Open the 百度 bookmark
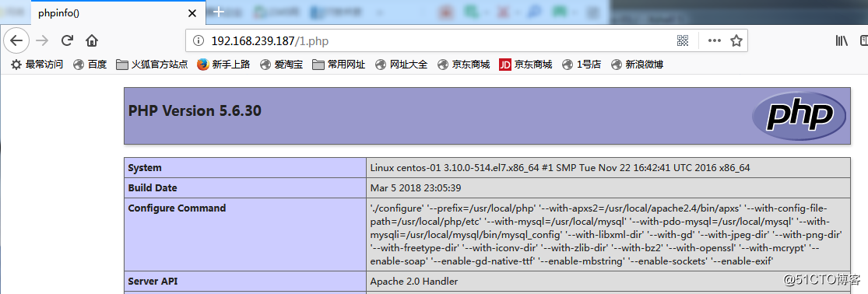Image resolution: width=868 pixels, height=294 pixels. pos(90,65)
